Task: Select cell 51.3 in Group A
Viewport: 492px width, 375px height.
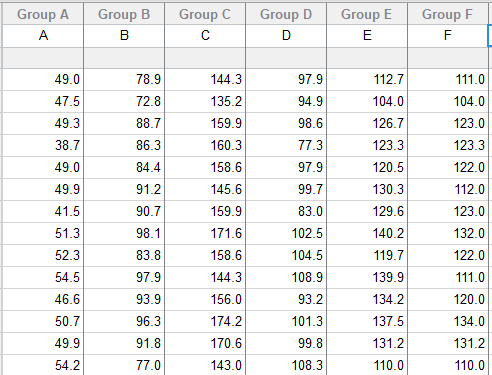Action: (x=43, y=233)
